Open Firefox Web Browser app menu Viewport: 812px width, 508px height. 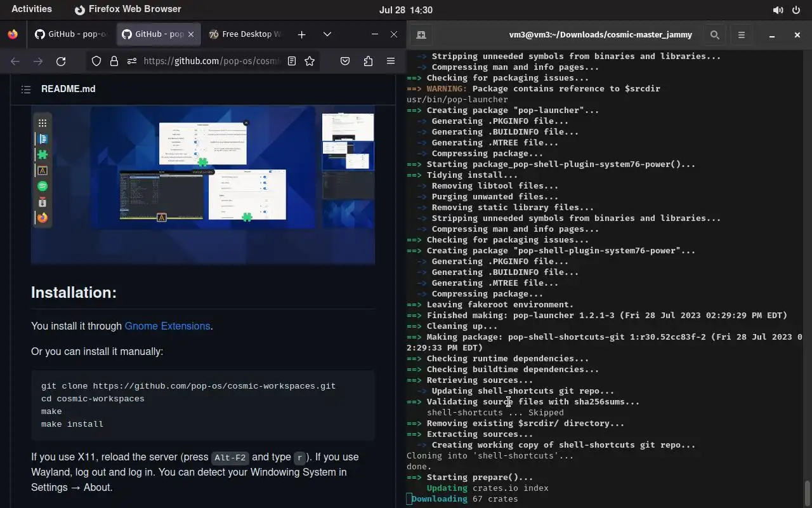click(128, 10)
